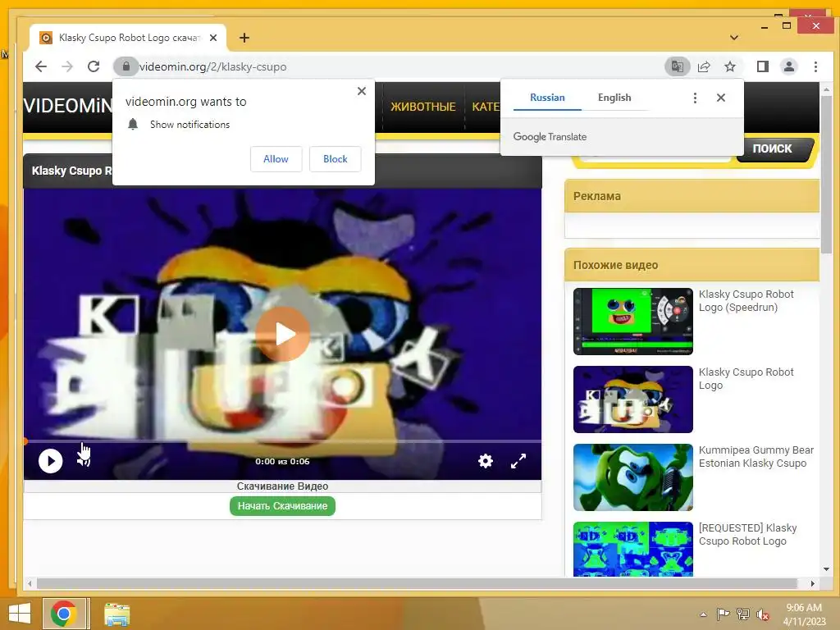This screenshot has width=840, height=630.
Task: Open the purple Klasky Csupo Robot Logo thumbnail
Action: [x=632, y=399]
